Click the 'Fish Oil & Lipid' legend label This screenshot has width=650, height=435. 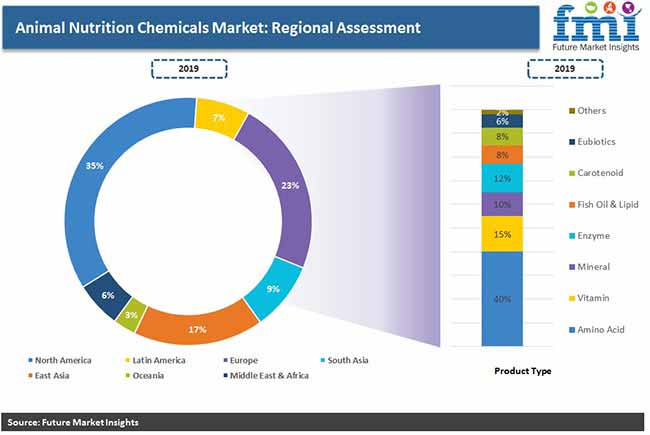(608, 204)
